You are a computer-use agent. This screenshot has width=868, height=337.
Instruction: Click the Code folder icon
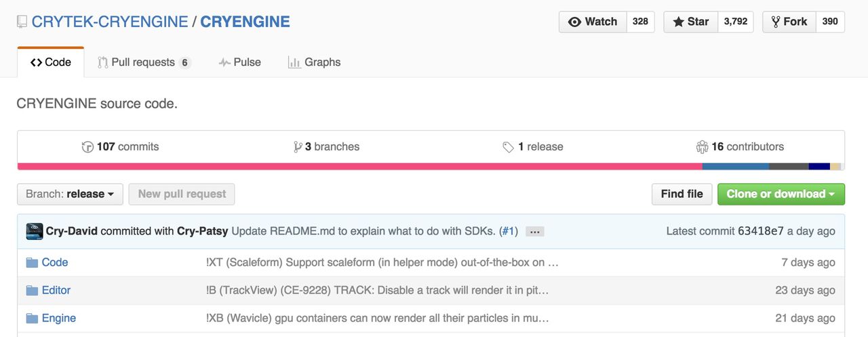32,262
